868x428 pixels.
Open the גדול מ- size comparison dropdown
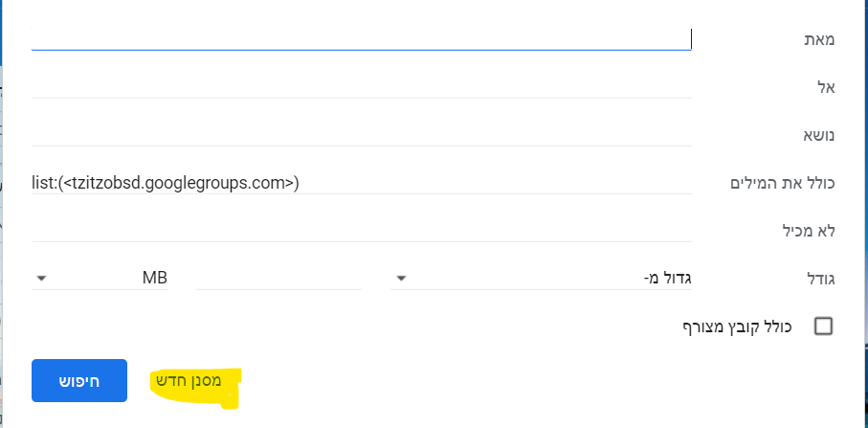(541, 279)
